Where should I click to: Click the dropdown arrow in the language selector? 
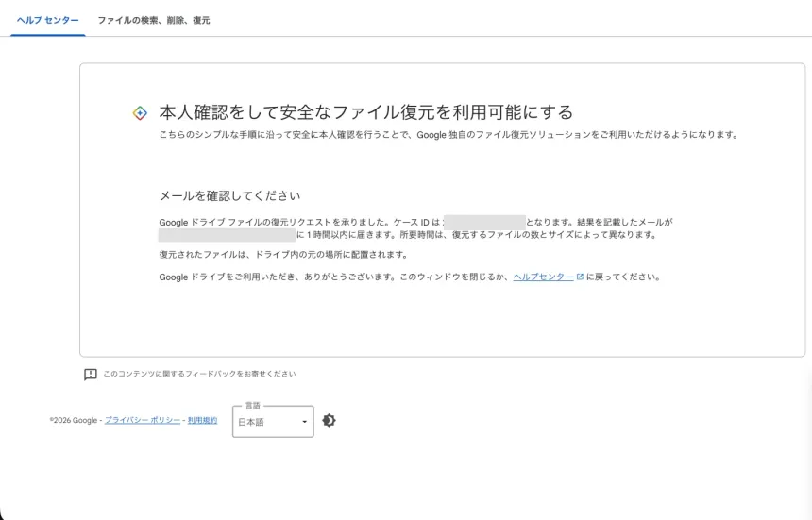click(304, 422)
